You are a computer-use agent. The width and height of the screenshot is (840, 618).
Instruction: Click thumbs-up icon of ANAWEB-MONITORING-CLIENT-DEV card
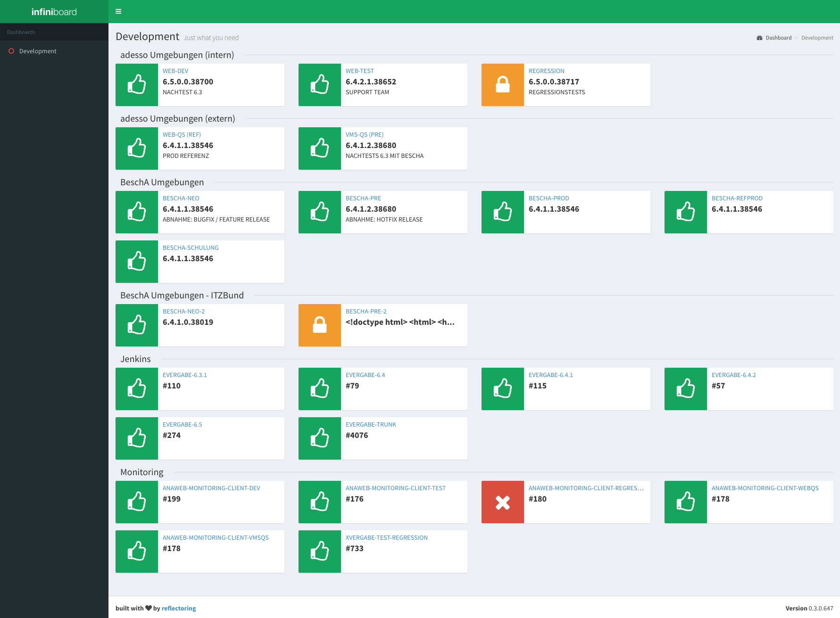click(x=137, y=502)
